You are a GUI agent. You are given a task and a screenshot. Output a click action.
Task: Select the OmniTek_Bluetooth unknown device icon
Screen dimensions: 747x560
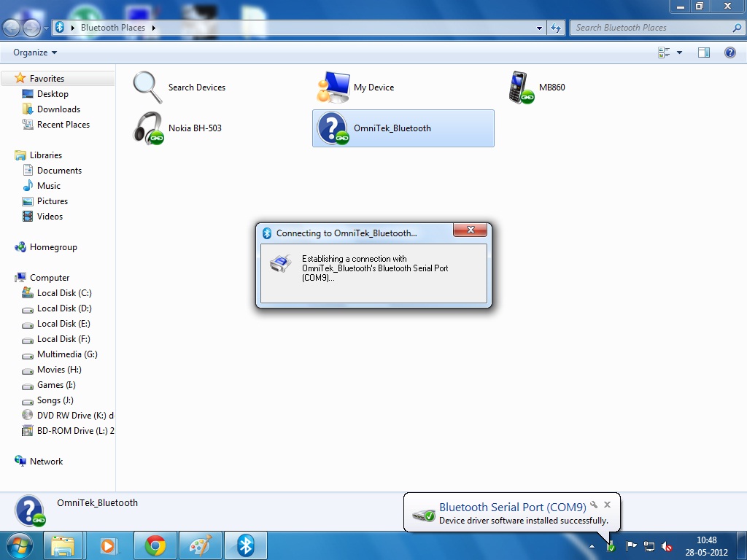[333, 128]
